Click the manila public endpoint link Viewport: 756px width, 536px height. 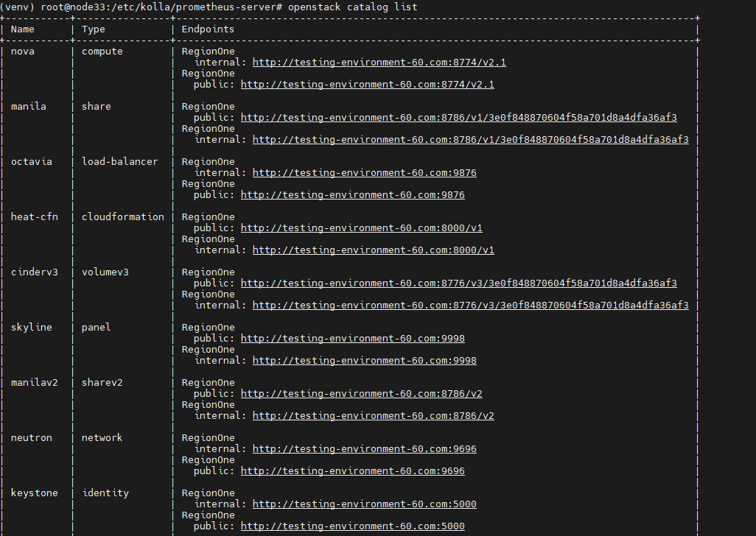tap(458, 118)
